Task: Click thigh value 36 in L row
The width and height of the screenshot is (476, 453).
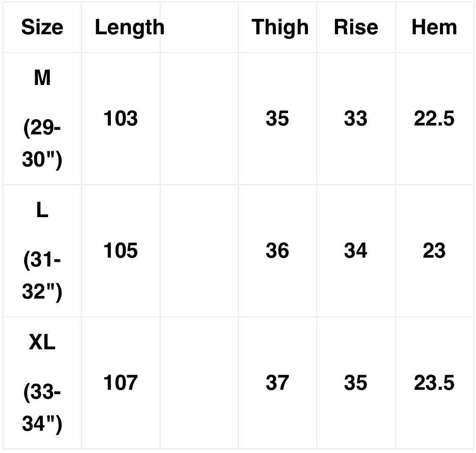Action: pos(278,251)
